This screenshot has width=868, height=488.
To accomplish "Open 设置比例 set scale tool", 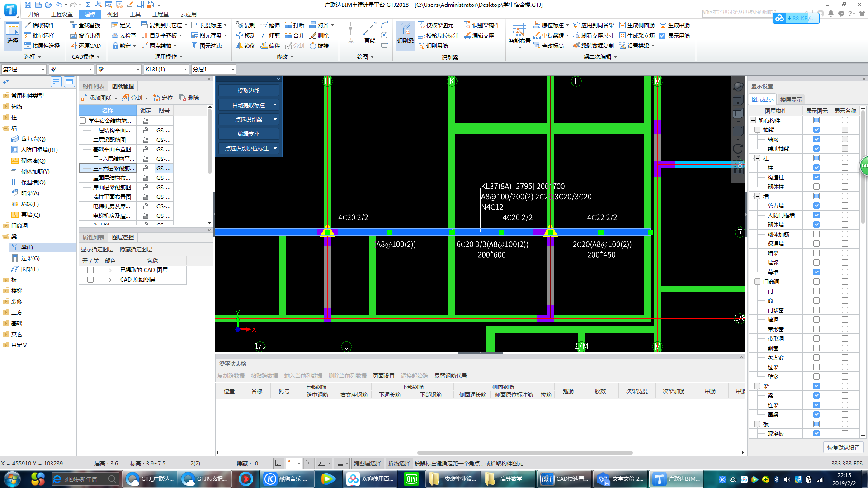I will pos(85,35).
